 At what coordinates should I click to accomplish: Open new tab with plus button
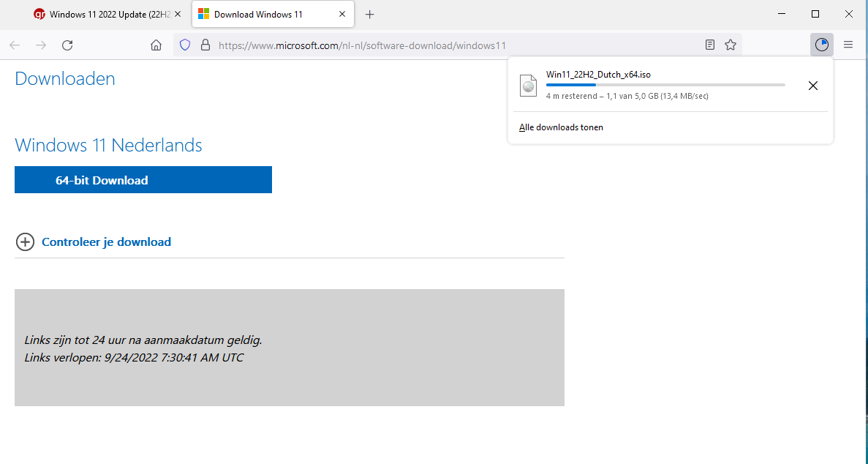click(x=370, y=15)
